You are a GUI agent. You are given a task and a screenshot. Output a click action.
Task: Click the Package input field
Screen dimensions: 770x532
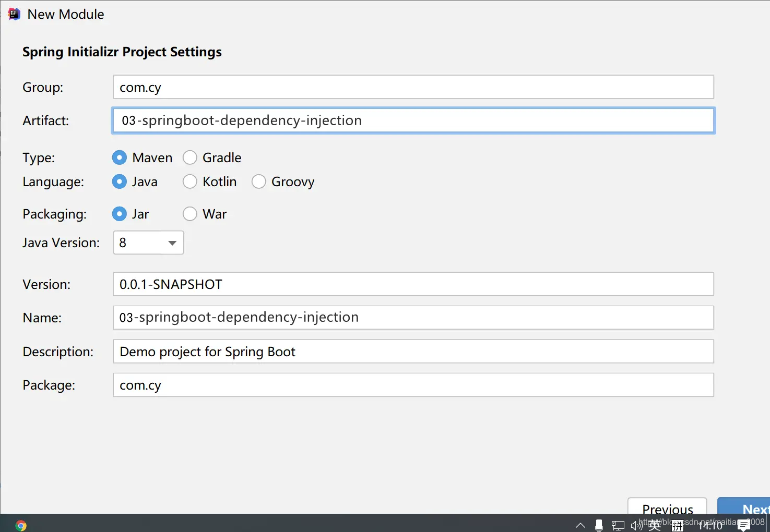coord(413,385)
